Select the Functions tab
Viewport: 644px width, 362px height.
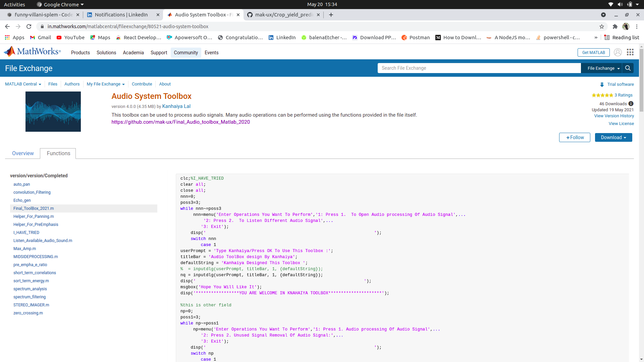pos(58,154)
